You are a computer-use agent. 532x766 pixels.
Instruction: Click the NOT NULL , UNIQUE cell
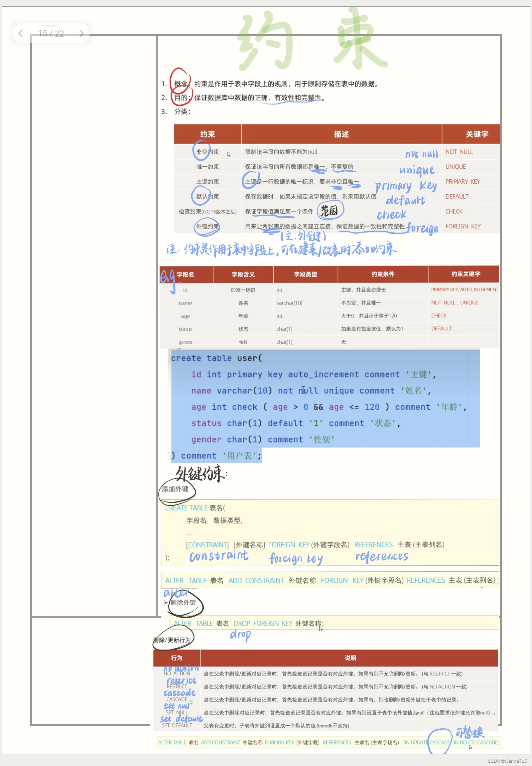454,302
